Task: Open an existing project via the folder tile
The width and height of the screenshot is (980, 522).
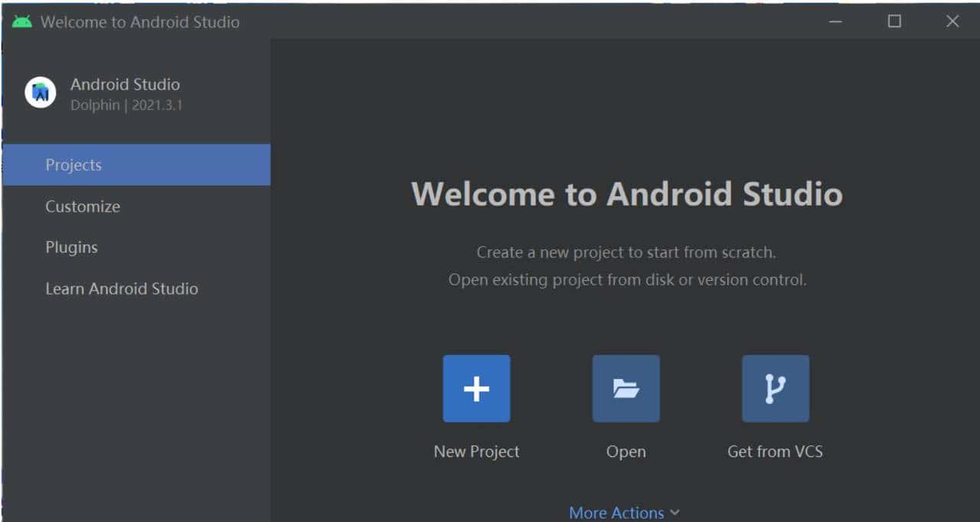Action: pos(626,388)
